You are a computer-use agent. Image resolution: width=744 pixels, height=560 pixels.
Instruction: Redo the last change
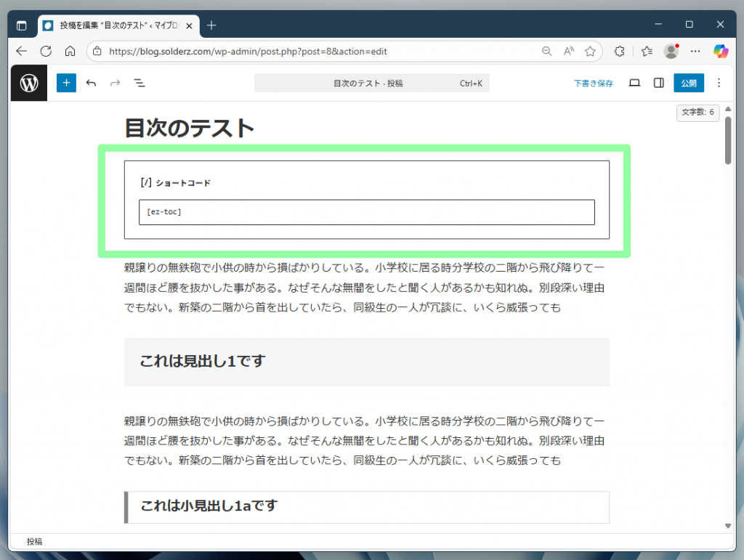(115, 83)
